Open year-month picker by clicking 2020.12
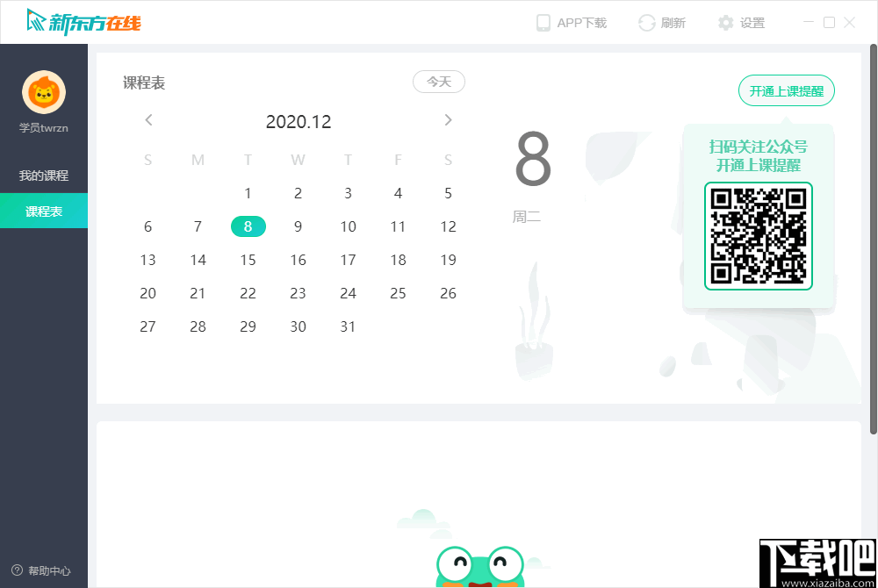The height and width of the screenshot is (588, 878). point(298,121)
